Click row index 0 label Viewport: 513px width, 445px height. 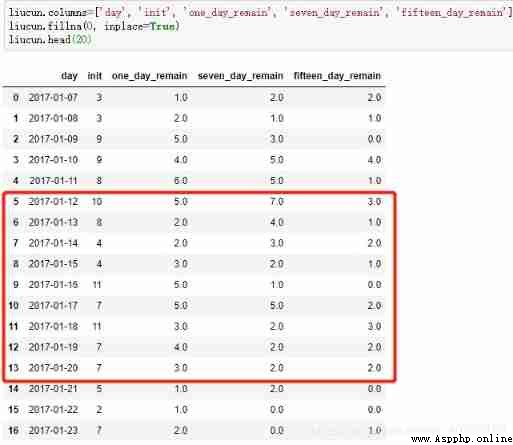tap(16, 98)
